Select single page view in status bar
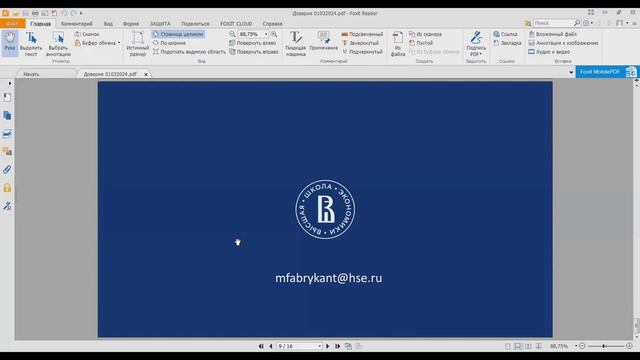 [x=507, y=346]
